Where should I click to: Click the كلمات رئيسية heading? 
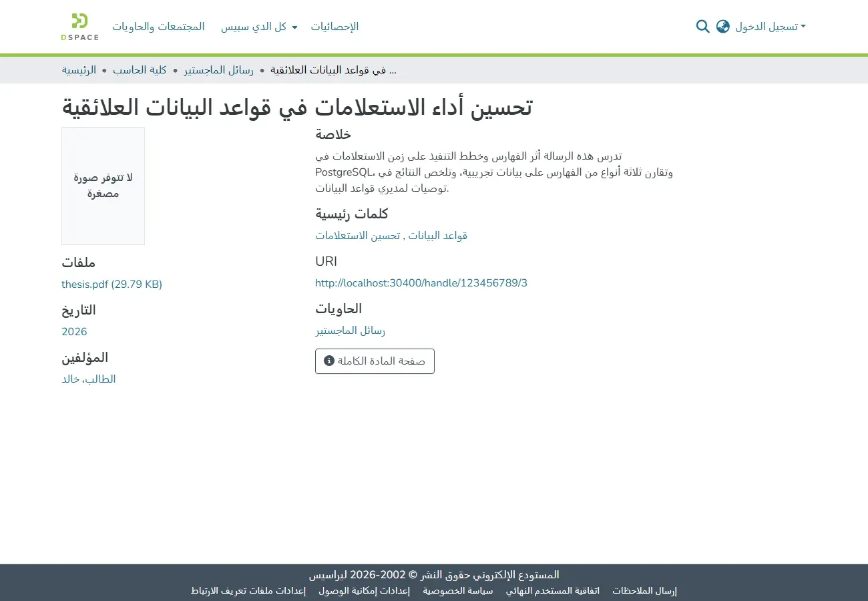pos(352,214)
